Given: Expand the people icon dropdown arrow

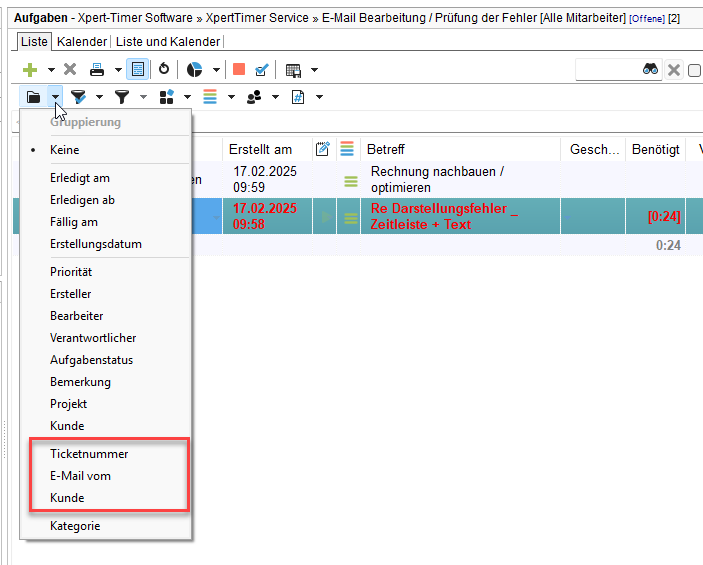Looking at the screenshot, I should point(275,97).
